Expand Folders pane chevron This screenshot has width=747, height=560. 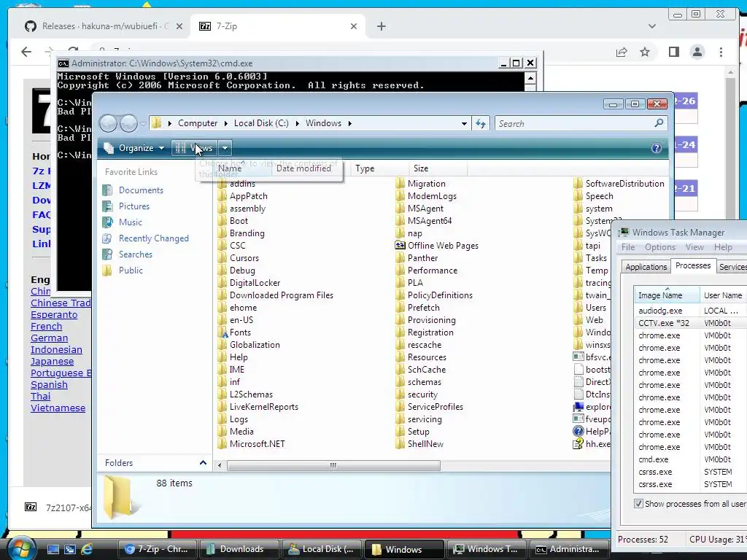click(x=203, y=462)
